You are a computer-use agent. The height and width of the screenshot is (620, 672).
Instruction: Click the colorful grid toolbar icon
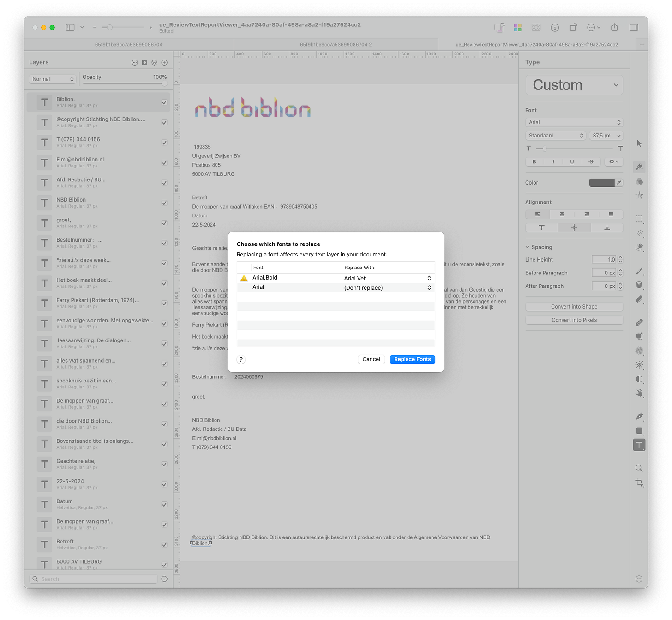(x=517, y=28)
